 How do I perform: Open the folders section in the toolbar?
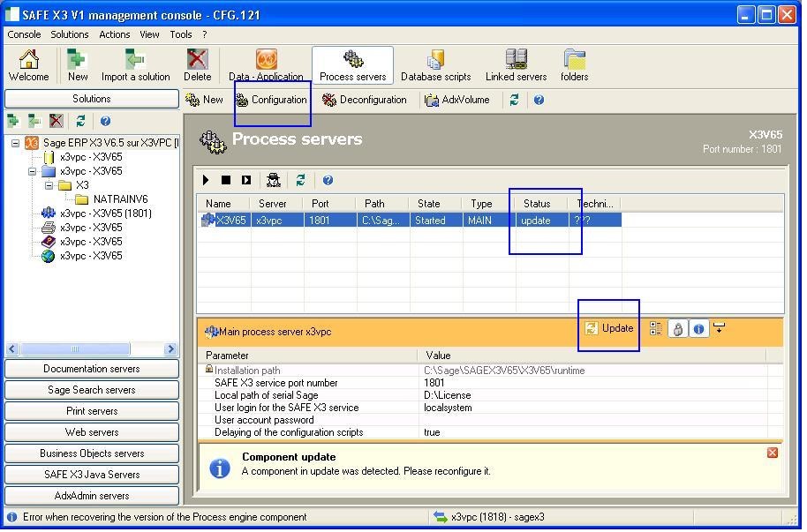pyautogui.click(x=575, y=65)
